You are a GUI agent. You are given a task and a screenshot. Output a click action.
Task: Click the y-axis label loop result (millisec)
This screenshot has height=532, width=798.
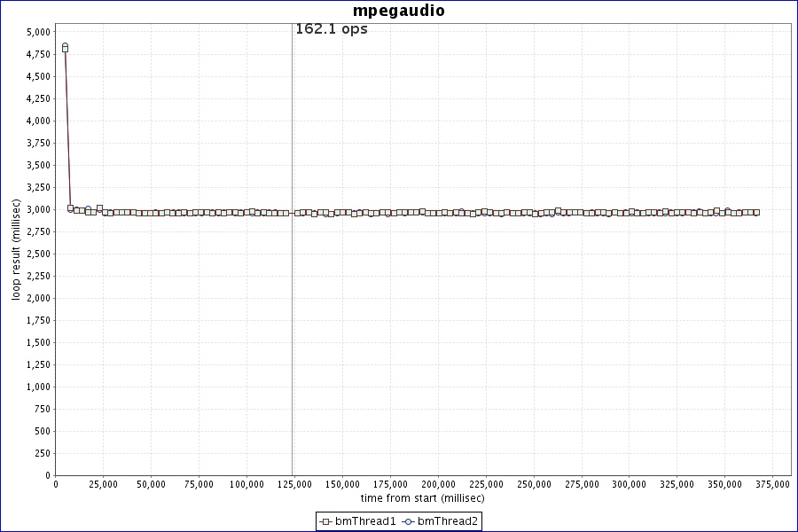coord(16,249)
